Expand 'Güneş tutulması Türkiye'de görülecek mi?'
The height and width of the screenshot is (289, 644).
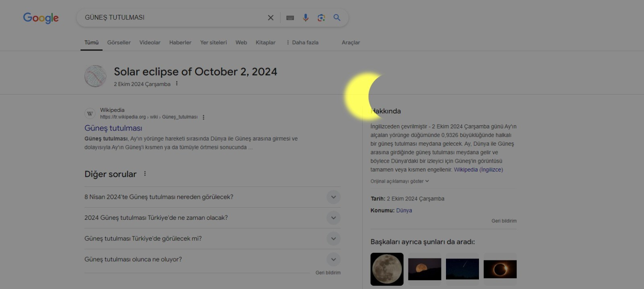pyautogui.click(x=213, y=239)
